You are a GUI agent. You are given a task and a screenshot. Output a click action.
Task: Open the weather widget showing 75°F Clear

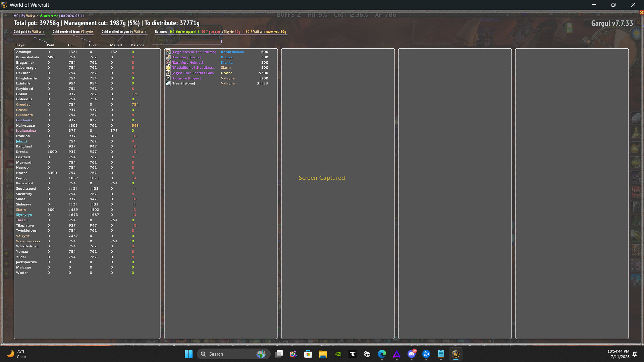coord(16,354)
